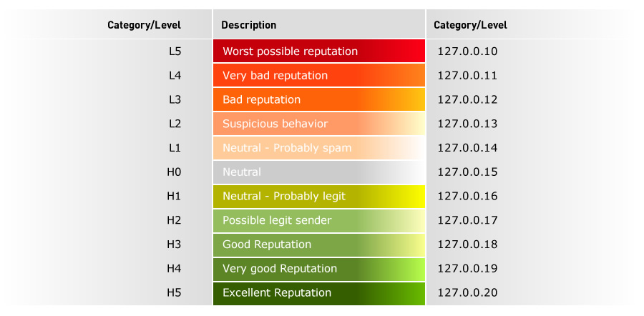
Task: Select the gray 'Neutral' bar
Action: [318, 172]
